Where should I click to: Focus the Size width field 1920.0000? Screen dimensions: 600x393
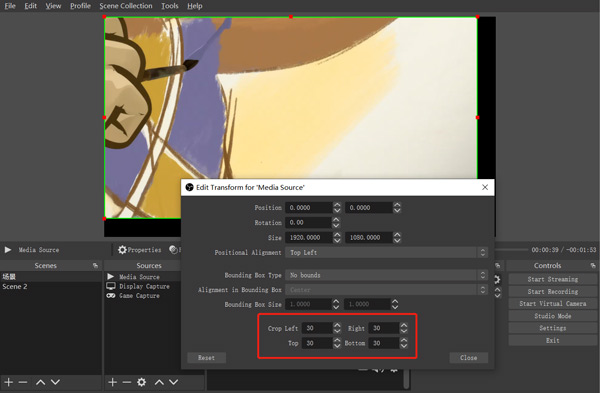click(x=309, y=237)
